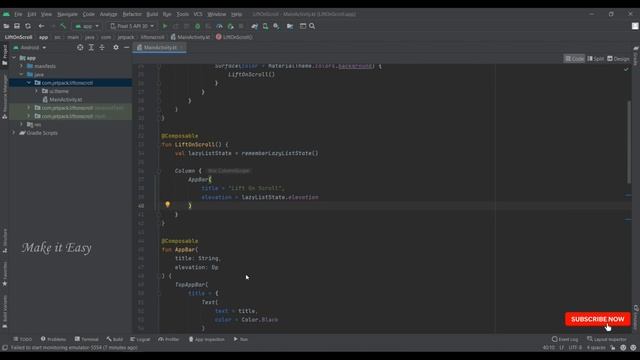Open the Build menu

point(152,14)
